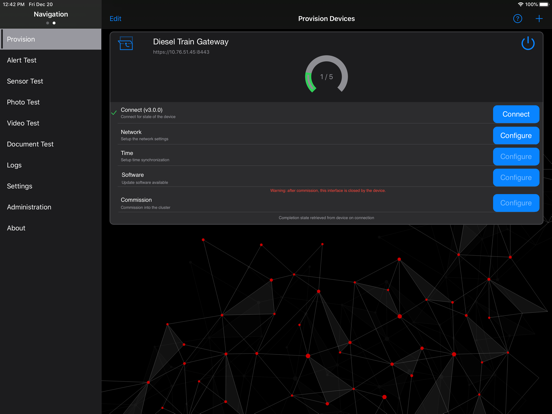The height and width of the screenshot is (414, 552).
Task: Select the Time row label
Action: 127,153
